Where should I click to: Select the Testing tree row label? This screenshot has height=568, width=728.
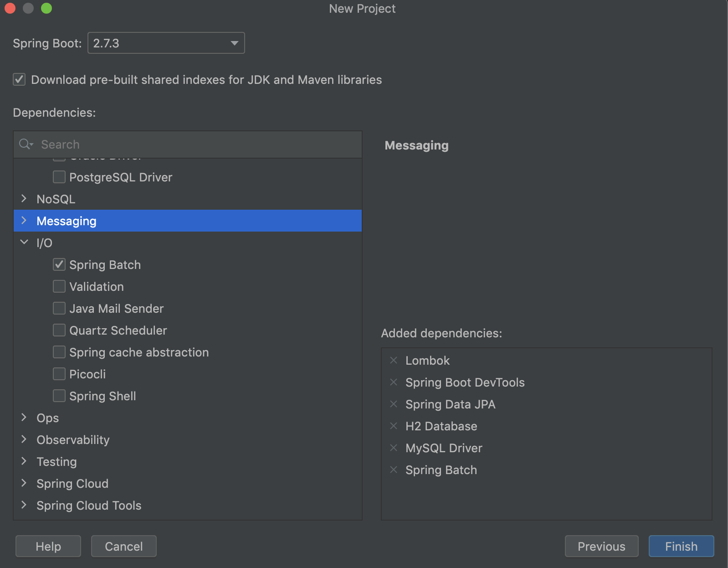[x=56, y=461]
